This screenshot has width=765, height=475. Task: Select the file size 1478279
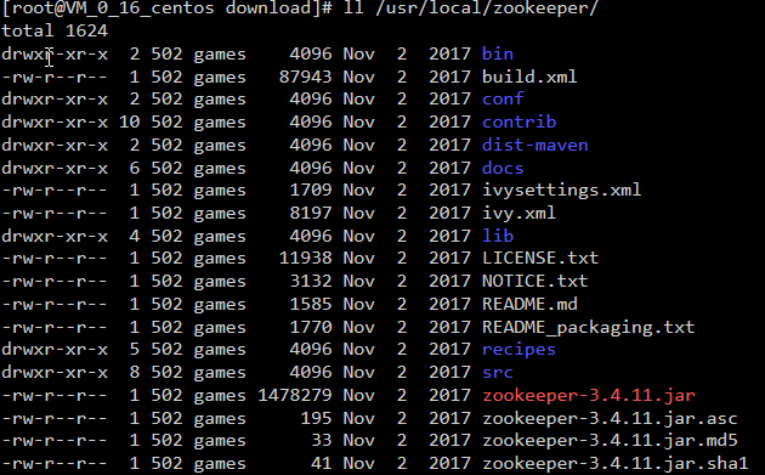coord(295,395)
